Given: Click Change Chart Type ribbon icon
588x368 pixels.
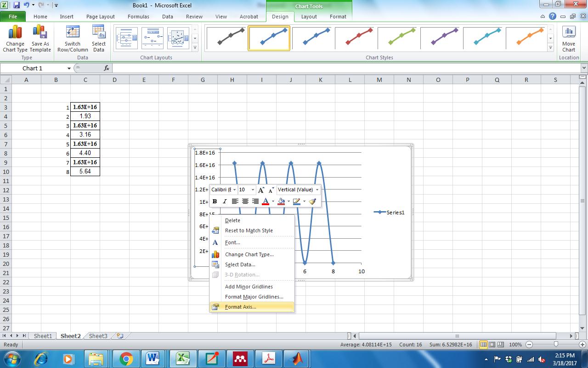Looking at the screenshot, I should pyautogui.click(x=15, y=39).
